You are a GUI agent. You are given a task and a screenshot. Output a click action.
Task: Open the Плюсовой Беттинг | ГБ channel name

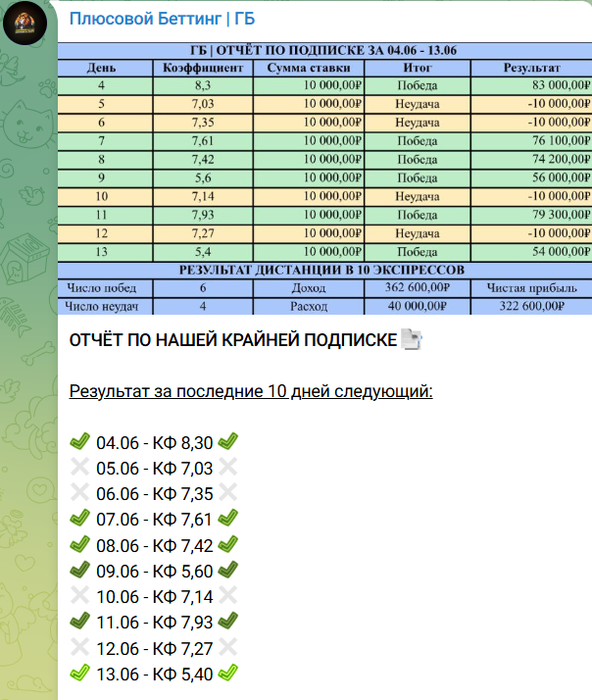click(162, 20)
